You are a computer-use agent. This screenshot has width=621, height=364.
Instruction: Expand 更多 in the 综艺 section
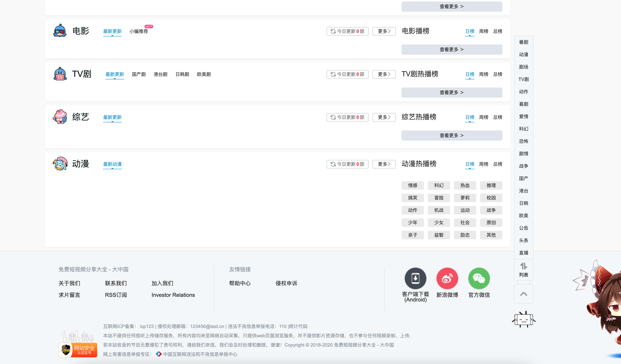click(x=384, y=117)
